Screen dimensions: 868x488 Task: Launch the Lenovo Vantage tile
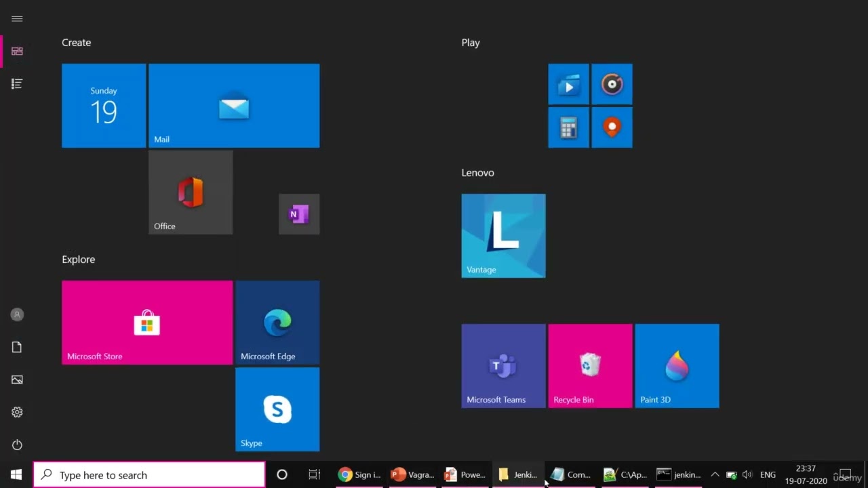[x=503, y=236]
